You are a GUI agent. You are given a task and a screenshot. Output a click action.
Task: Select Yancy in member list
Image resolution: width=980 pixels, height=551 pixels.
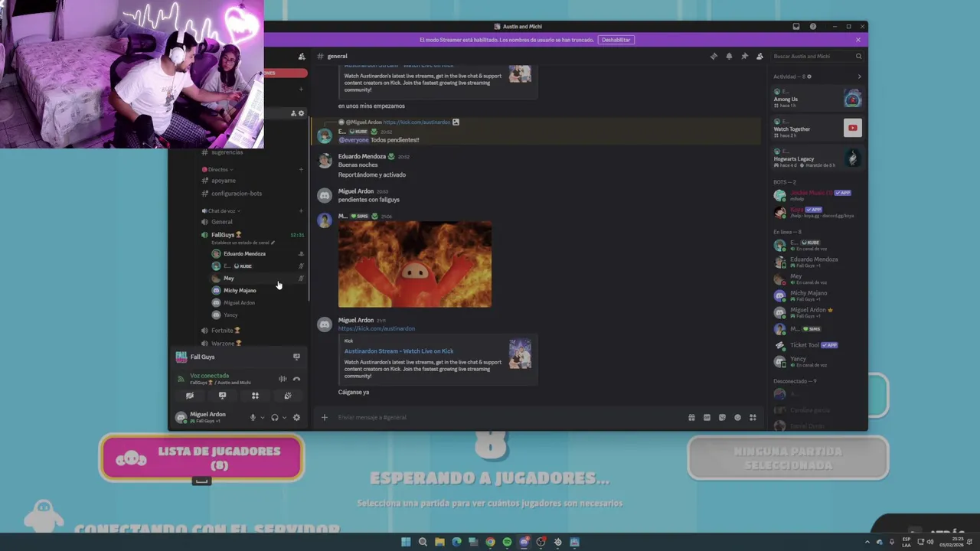818,361
